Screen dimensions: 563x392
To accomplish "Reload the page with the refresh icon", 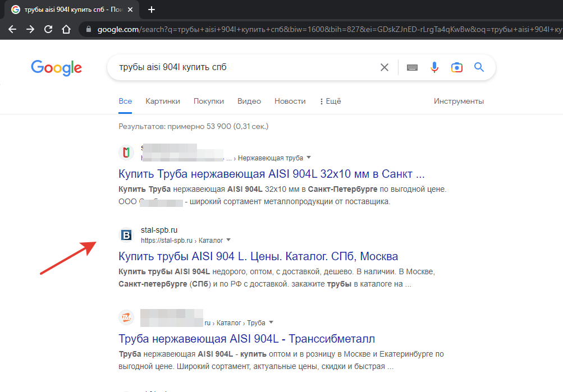I will click(48, 29).
